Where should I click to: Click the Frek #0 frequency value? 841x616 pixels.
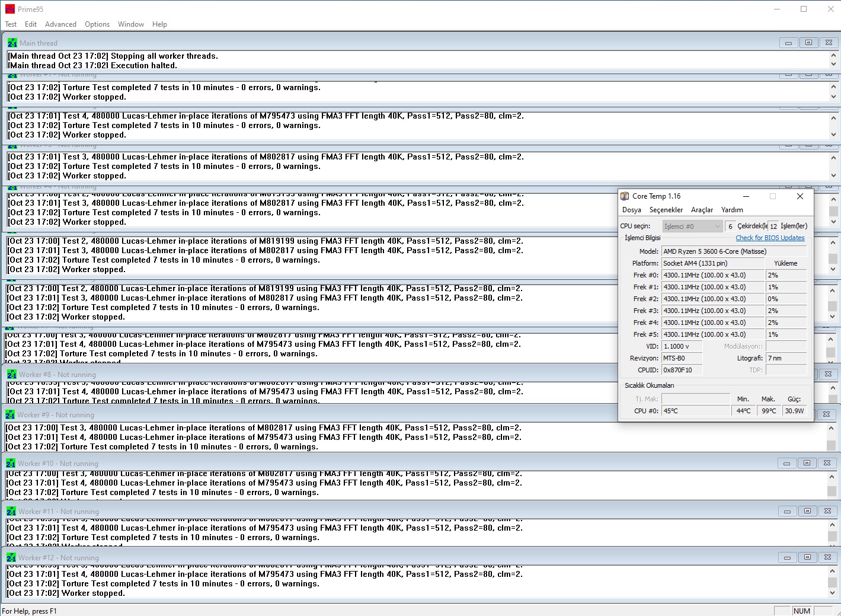[712, 275]
